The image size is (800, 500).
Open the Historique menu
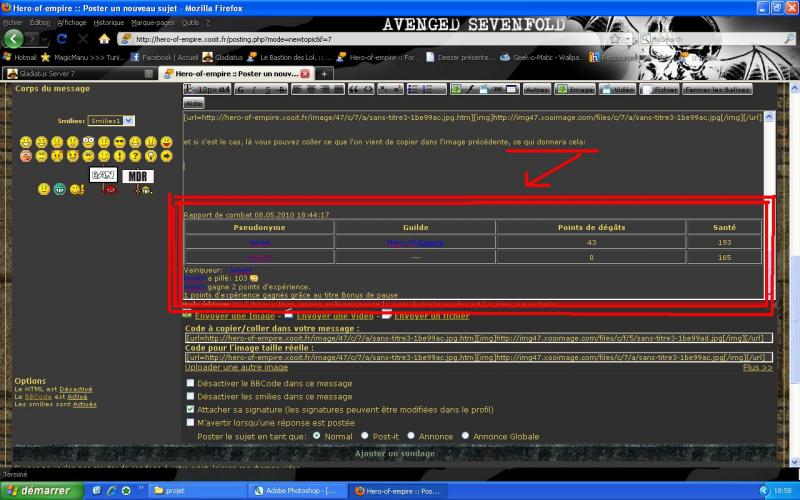[109, 22]
